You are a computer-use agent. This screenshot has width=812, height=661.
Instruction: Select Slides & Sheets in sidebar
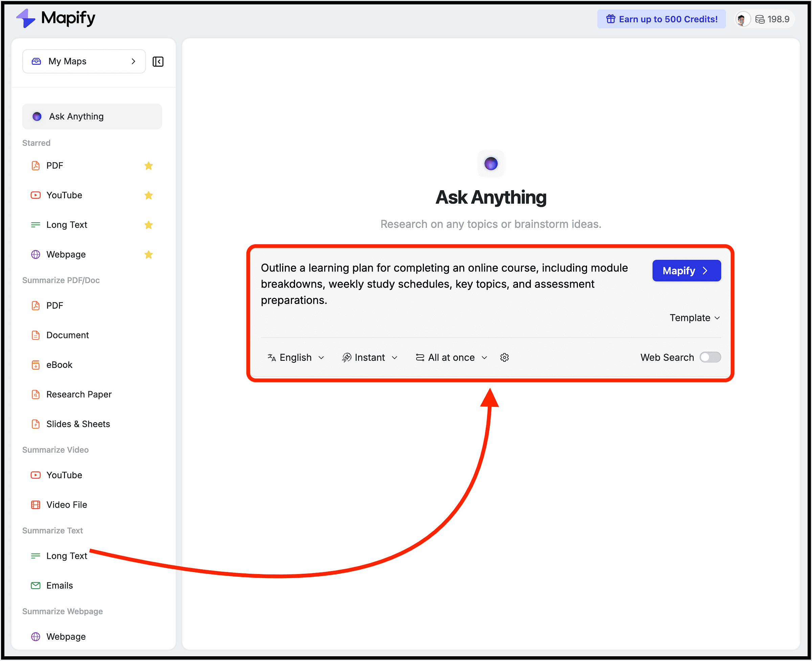[78, 424]
